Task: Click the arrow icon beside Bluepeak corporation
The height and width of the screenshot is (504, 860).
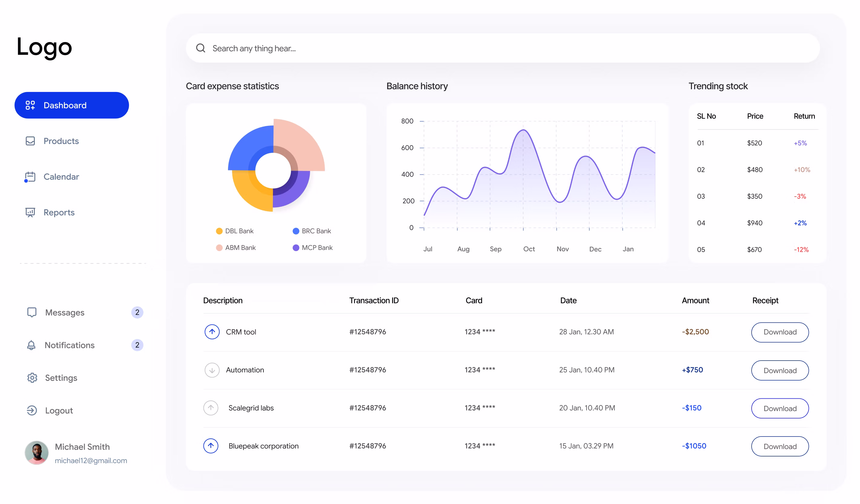Action: [x=211, y=446]
